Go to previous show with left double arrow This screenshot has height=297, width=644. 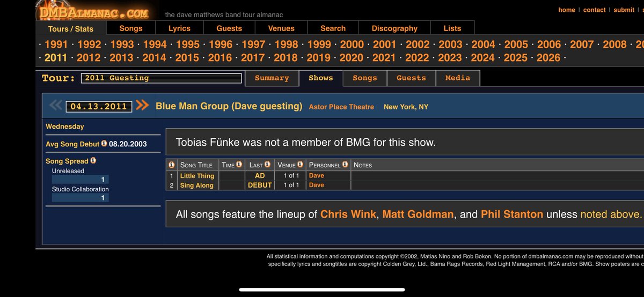55,105
